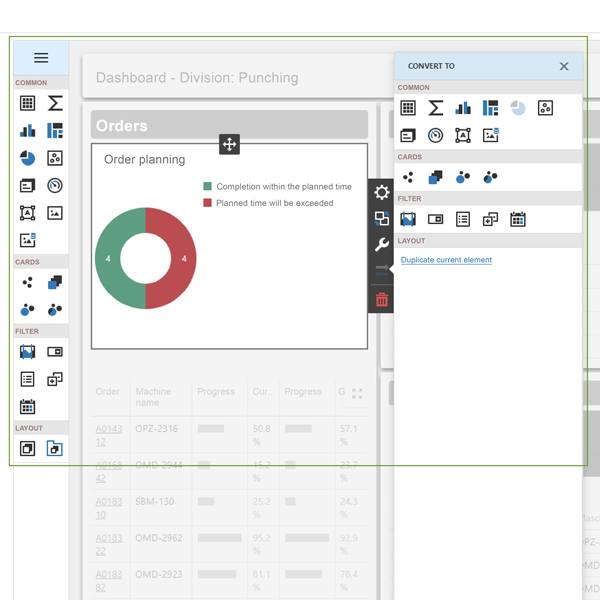The image size is (600, 600).
Task: Add a Treemap item from the left toolbox
Action: [55, 130]
